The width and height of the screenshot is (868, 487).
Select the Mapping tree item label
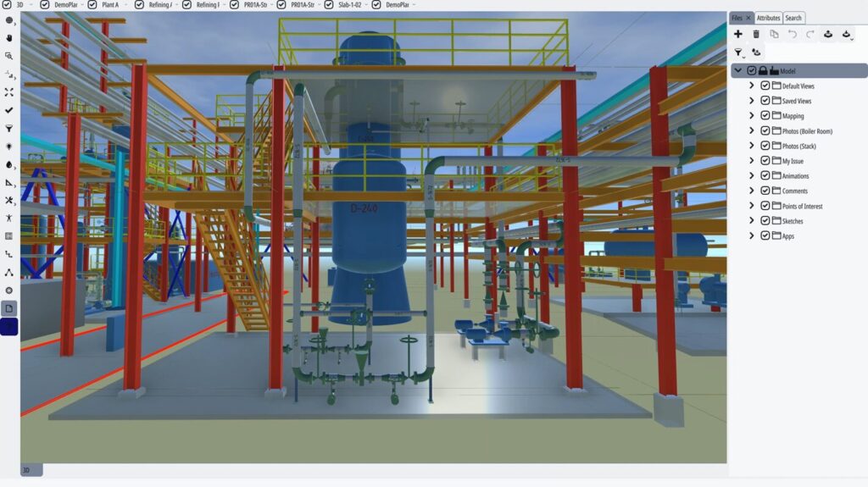coord(793,116)
